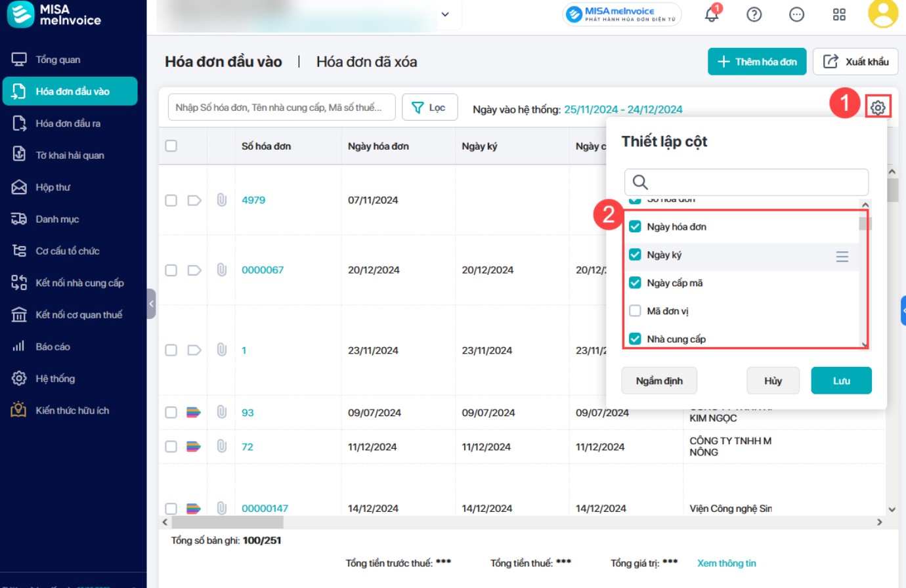The height and width of the screenshot is (588, 906).
Task: Click attachment paperclip for invoice 4979
Action: point(222,200)
